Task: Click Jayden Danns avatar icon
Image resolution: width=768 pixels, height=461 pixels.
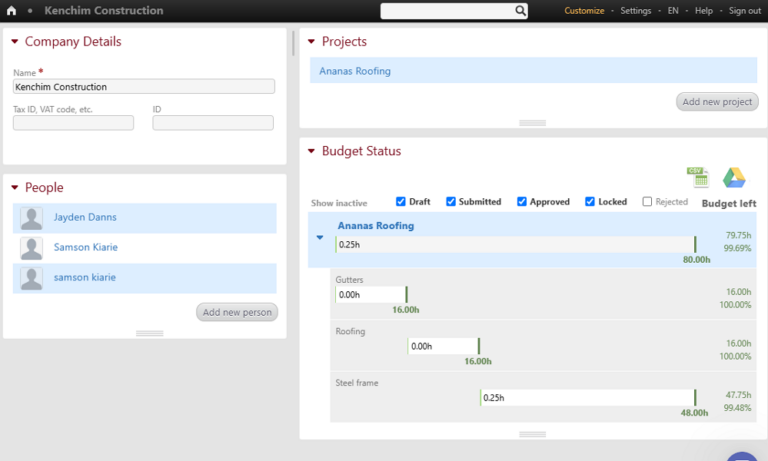Action: [32, 218]
